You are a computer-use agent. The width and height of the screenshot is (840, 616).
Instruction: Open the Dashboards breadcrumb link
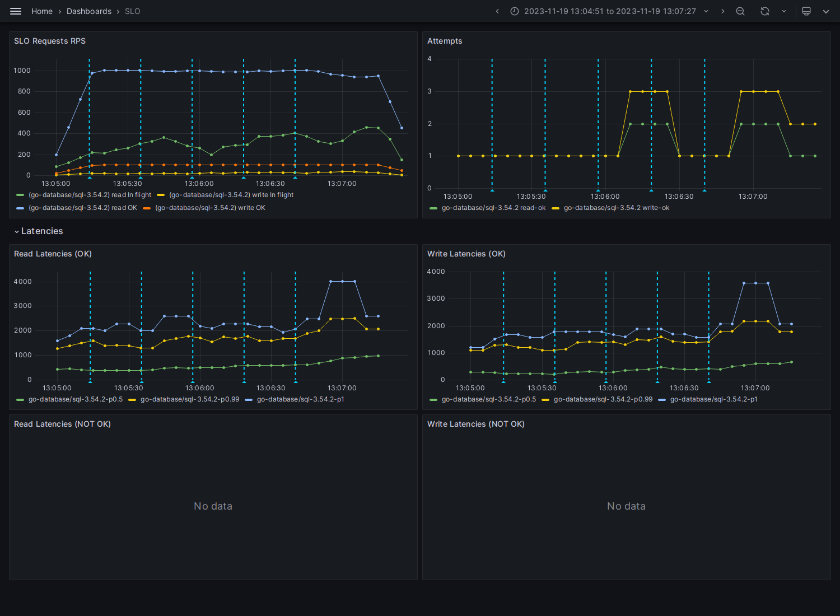pyautogui.click(x=89, y=11)
